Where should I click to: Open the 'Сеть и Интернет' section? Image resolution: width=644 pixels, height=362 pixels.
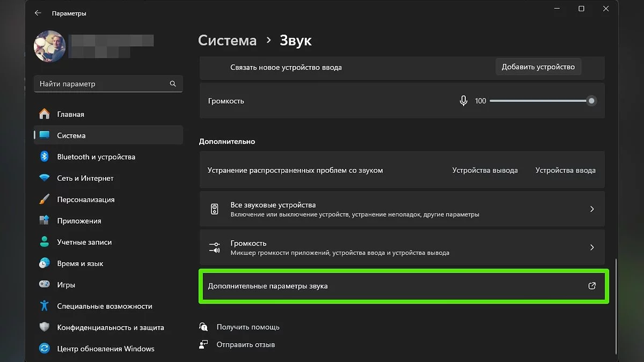[x=85, y=178]
